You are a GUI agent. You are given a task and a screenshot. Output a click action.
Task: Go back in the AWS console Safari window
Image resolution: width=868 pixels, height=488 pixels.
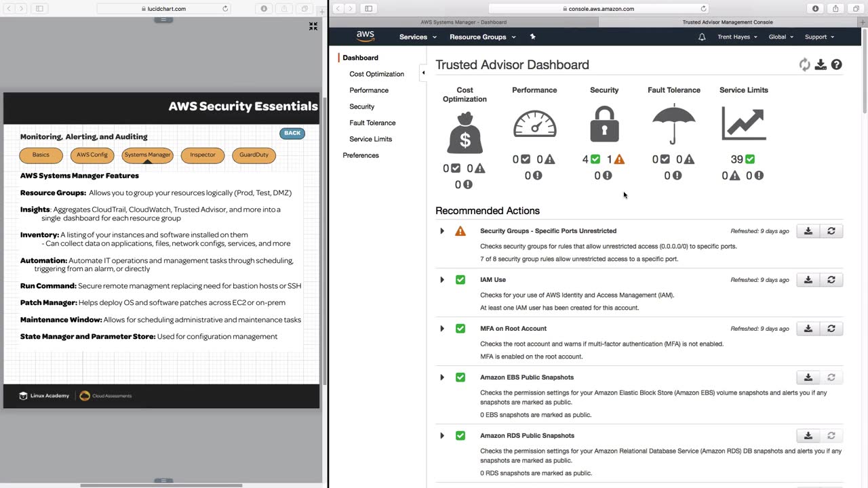338,9
